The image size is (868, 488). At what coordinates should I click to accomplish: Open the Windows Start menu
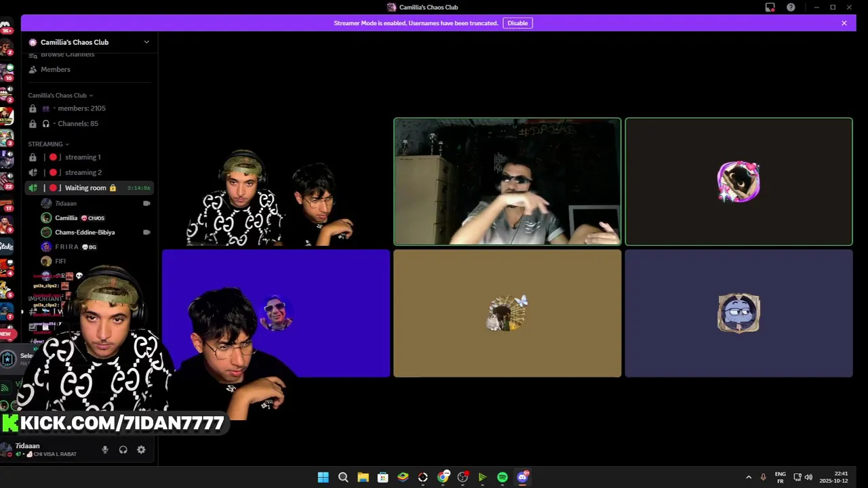coord(323,477)
